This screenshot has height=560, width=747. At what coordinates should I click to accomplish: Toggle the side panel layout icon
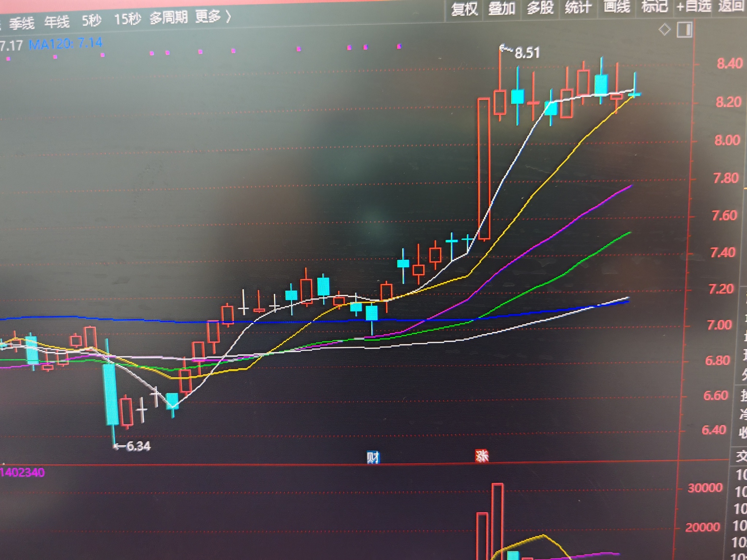coord(685,30)
